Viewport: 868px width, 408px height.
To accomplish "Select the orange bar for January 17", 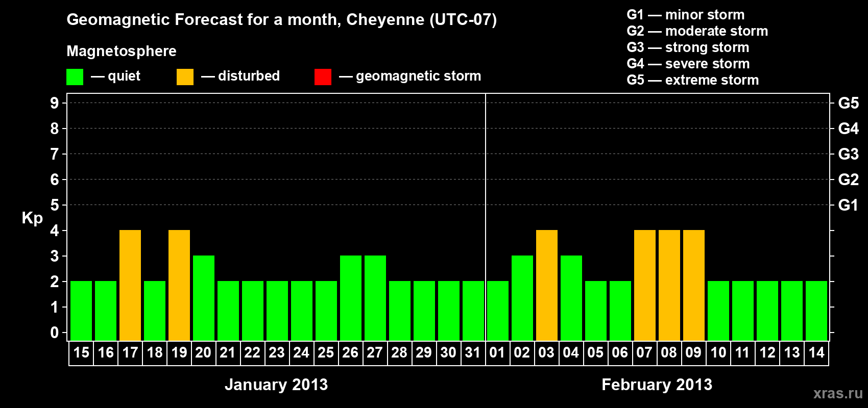I will coord(130,285).
